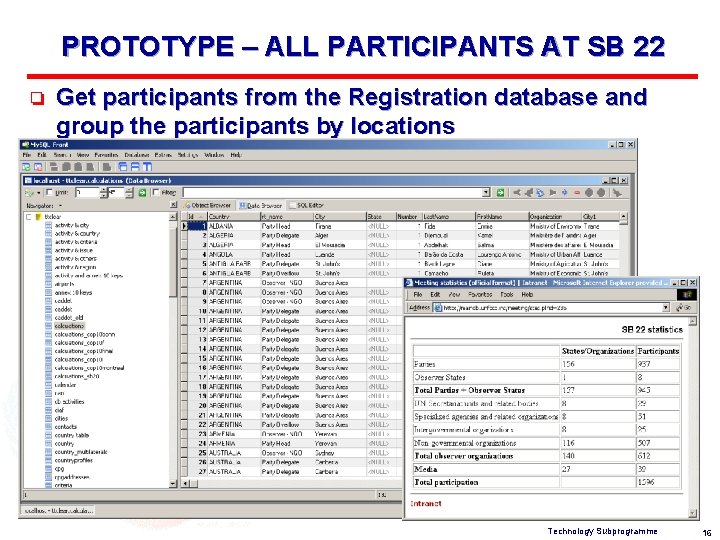This screenshot has width=720, height=540.
Task: Click the first limit value stepper arrows
Action: [x=104, y=192]
